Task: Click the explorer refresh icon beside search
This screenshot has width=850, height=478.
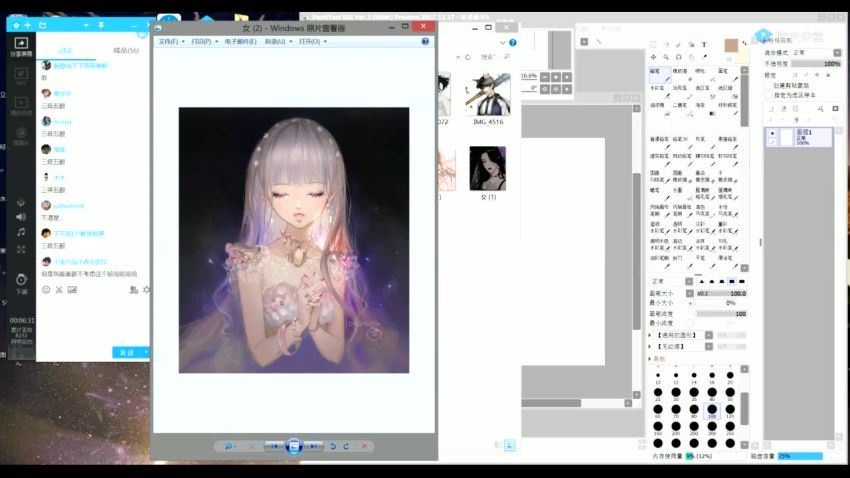Action: pos(468,57)
